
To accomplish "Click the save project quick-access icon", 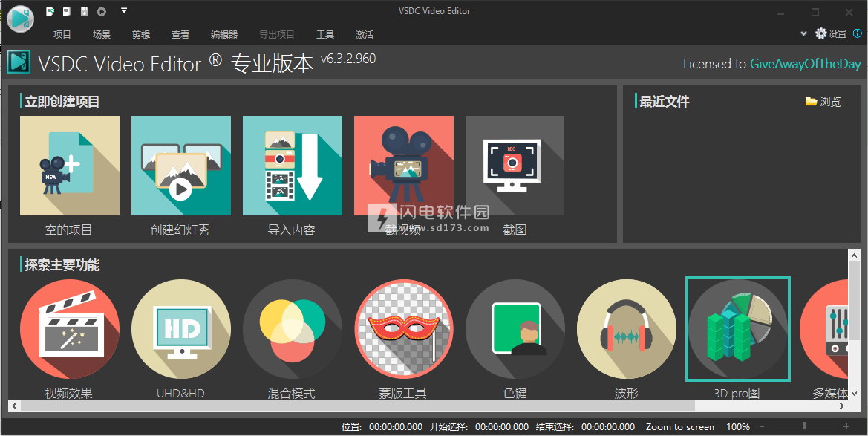I will (x=84, y=11).
